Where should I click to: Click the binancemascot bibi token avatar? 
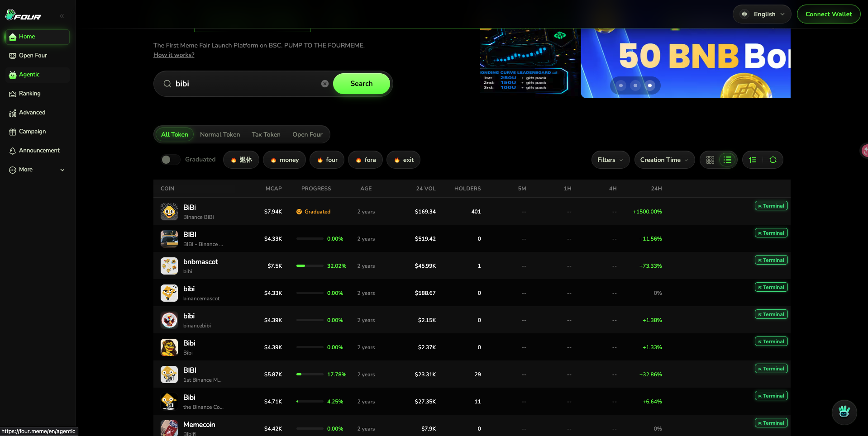[x=169, y=293]
